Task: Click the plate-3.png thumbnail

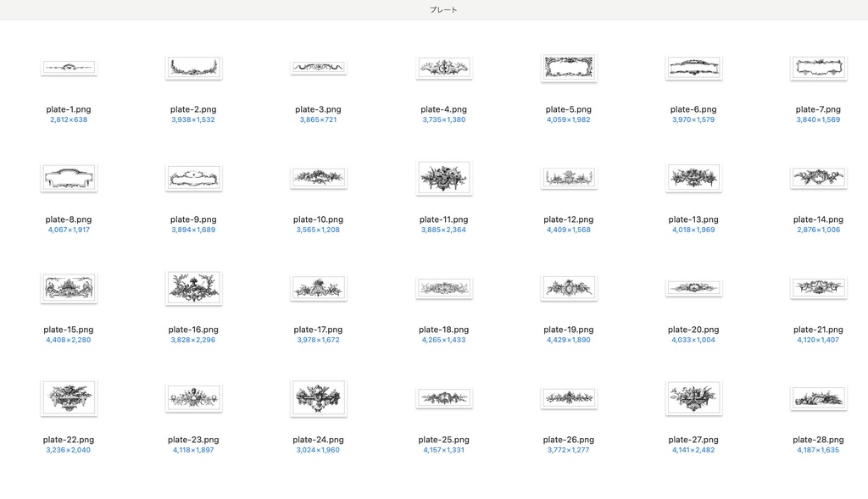Action: click(319, 68)
